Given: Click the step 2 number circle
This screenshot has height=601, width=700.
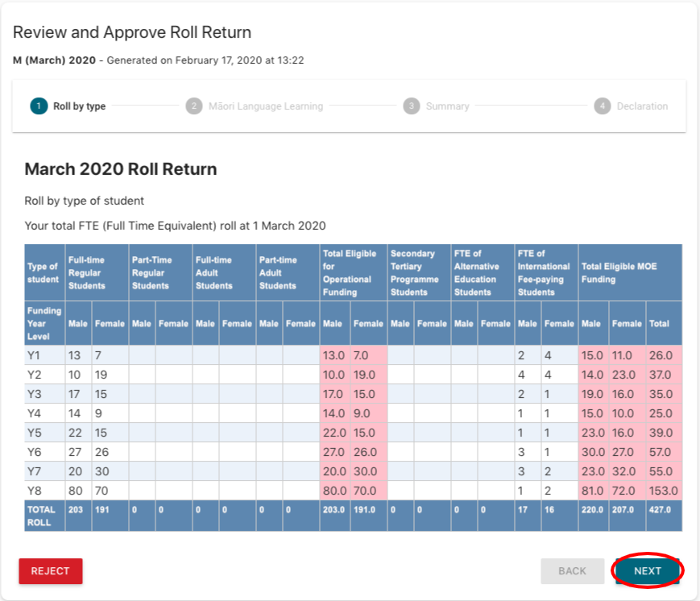Looking at the screenshot, I should click(193, 106).
